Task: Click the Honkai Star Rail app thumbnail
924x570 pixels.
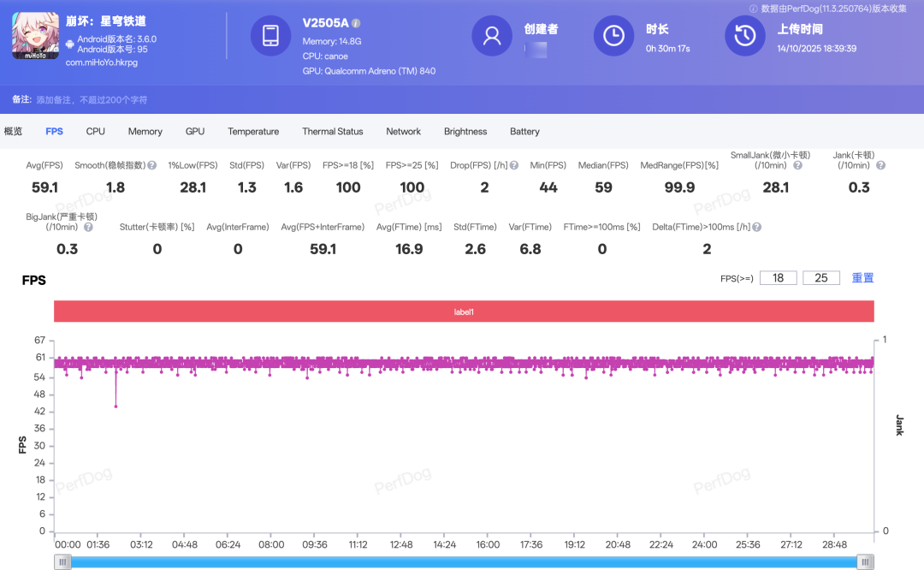Action: 36,36
